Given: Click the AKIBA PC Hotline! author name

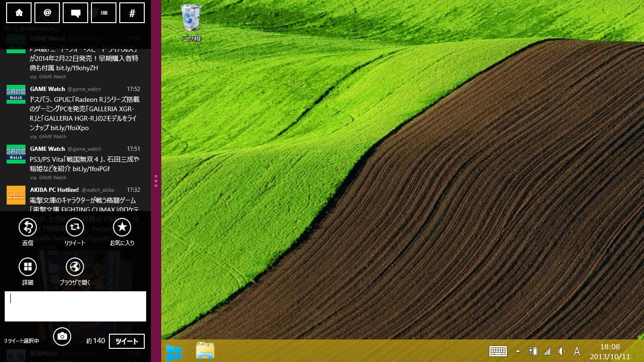Looking at the screenshot, I should point(54,190).
